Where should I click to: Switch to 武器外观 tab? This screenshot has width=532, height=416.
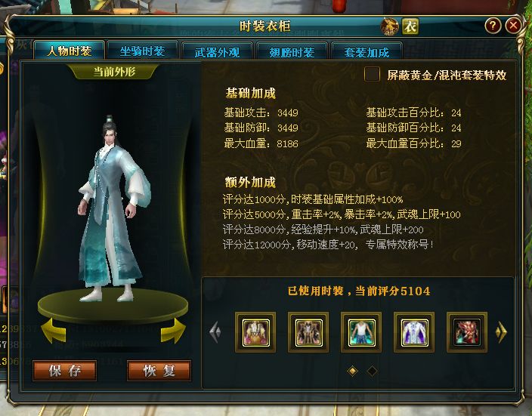coord(217,52)
